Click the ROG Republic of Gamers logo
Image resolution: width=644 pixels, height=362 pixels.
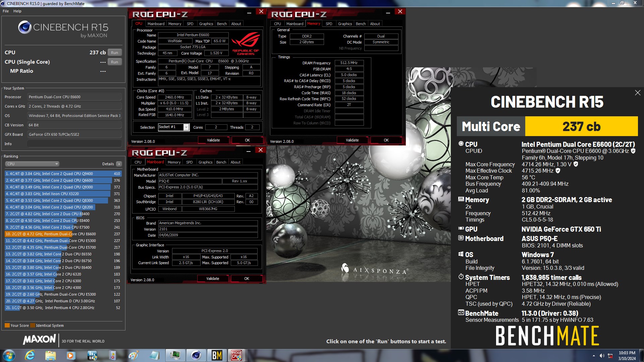[x=246, y=44]
